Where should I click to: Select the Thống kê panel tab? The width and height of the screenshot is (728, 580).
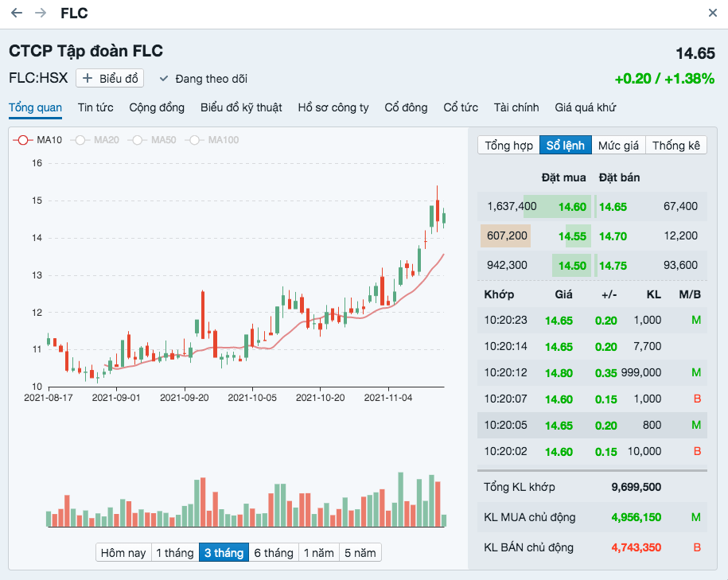(x=675, y=146)
